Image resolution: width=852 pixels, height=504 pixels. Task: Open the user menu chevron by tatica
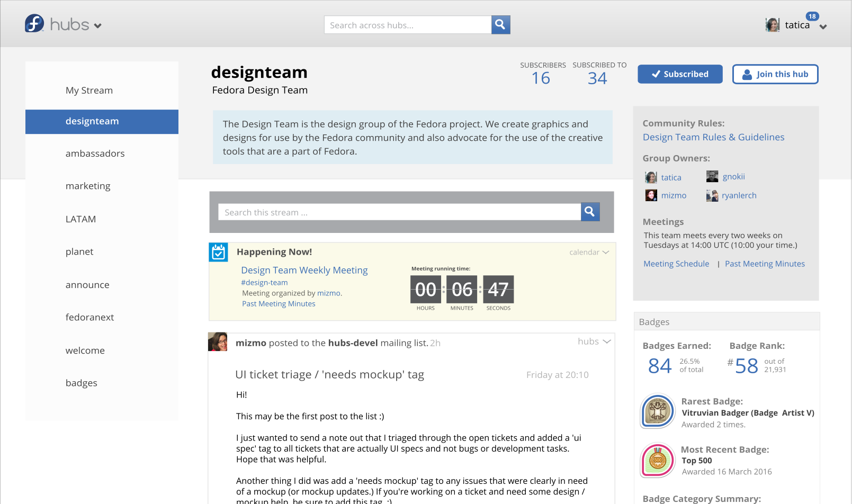point(823,27)
